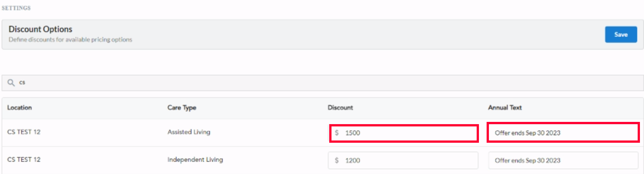This screenshot has width=644, height=174.
Task: Select the Independent Living care type cell
Action: (x=195, y=159)
